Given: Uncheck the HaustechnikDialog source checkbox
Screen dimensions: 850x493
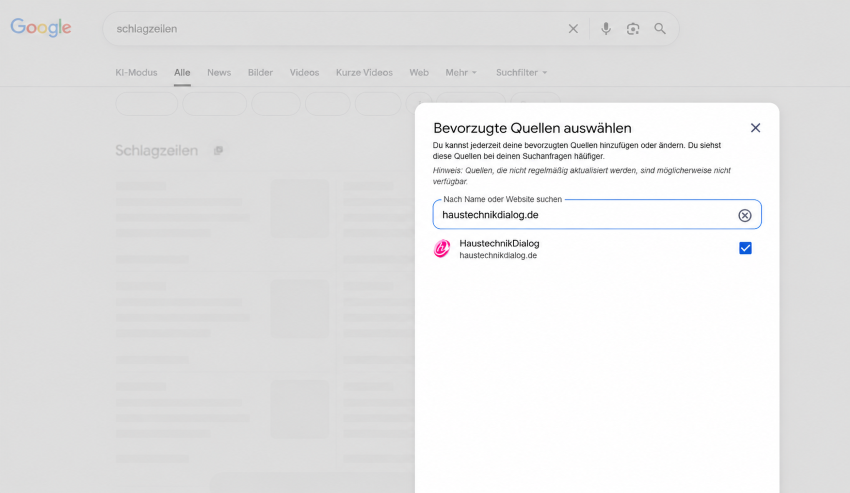Looking at the screenshot, I should pos(745,248).
